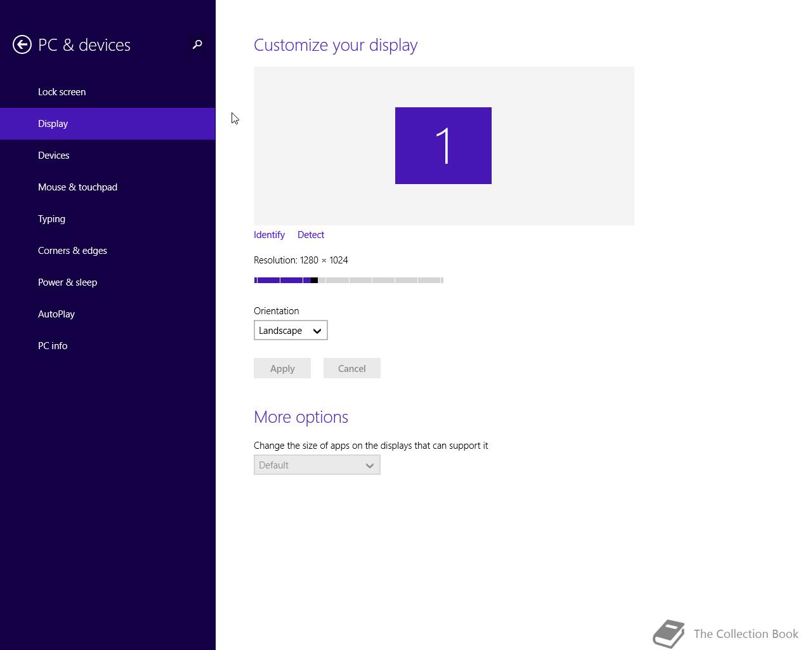The height and width of the screenshot is (650, 812).
Task: Click the Apply button
Action: click(x=282, y=368)
